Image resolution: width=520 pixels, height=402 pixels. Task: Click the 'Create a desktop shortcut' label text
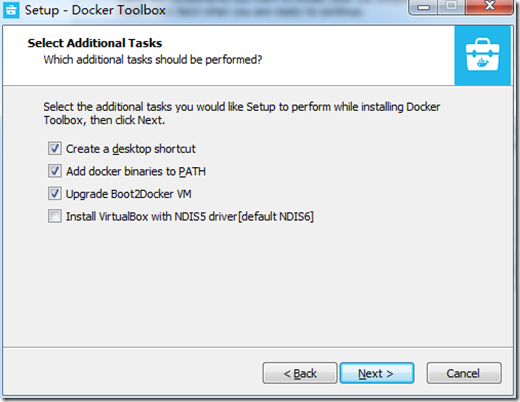tap(131, 149)
